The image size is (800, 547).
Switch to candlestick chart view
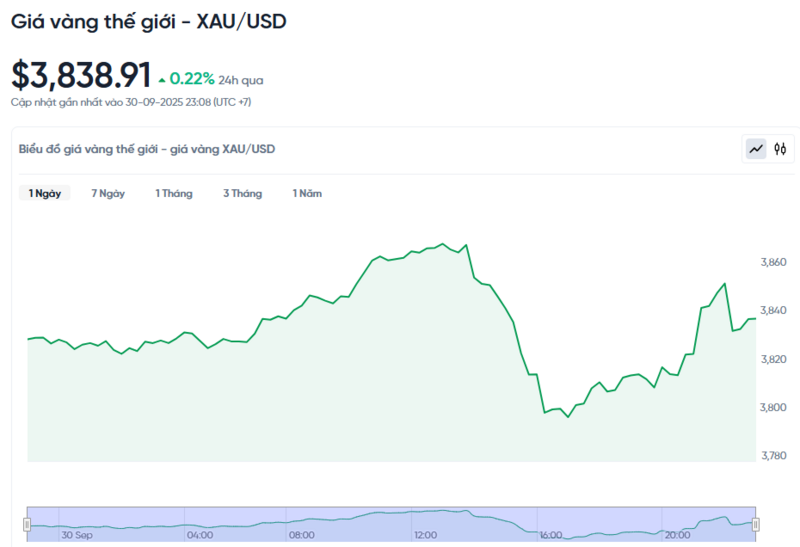781,149
